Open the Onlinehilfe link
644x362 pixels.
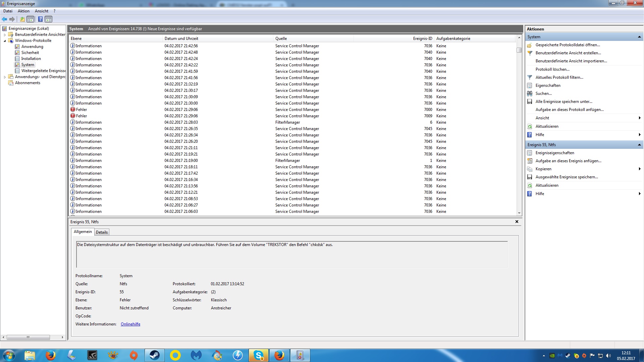point(130,324)
